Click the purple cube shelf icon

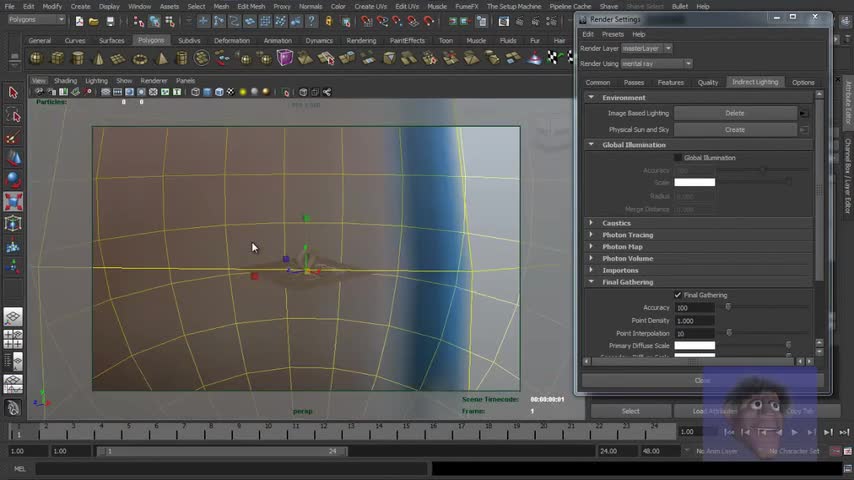(285, 58)
